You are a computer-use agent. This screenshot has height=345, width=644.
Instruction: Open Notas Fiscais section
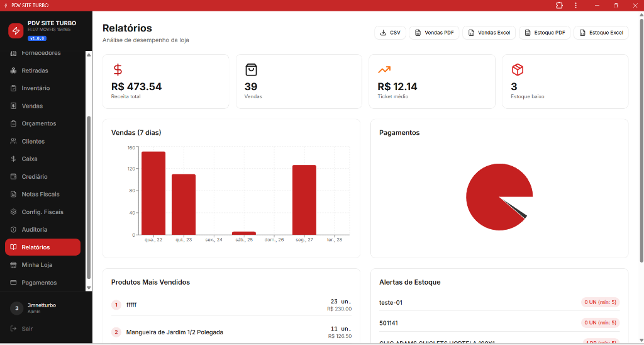coord(43,195)
